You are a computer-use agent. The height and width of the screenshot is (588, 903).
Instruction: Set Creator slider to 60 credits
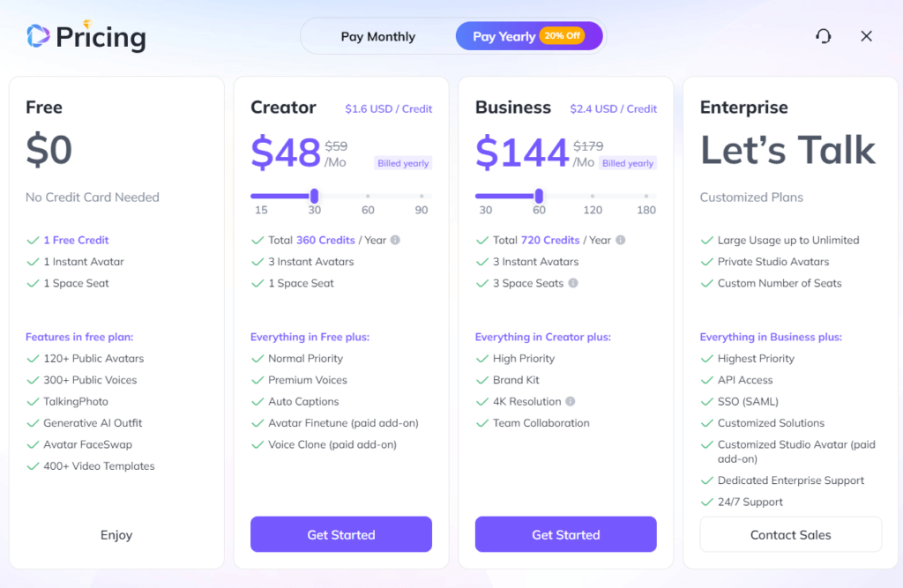[368, 196]
